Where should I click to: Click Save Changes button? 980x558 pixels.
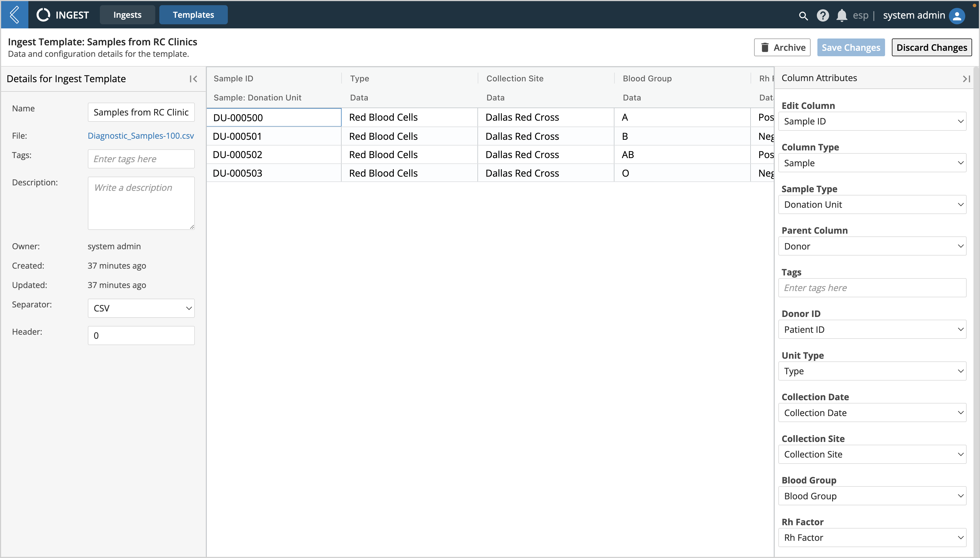851,47
